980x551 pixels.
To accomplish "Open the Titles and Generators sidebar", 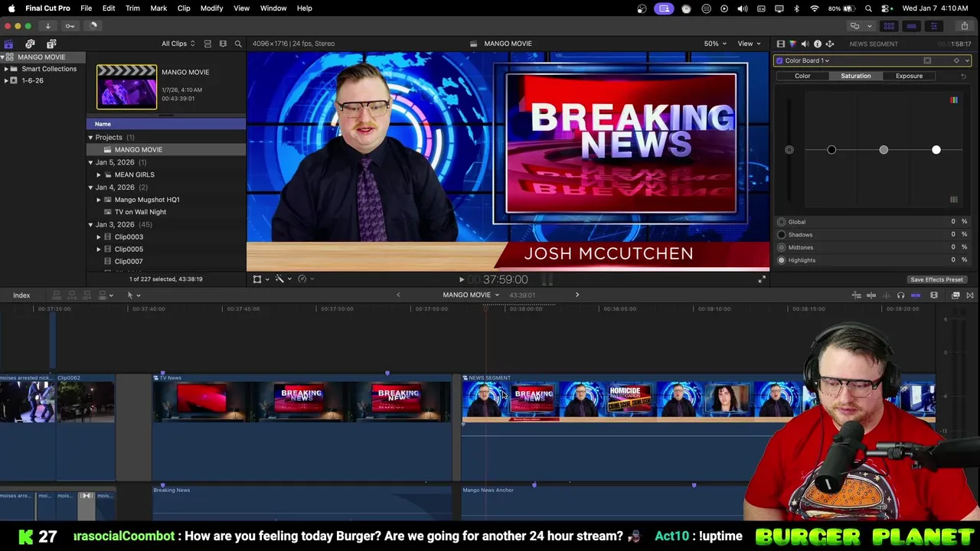I will 51,44.
